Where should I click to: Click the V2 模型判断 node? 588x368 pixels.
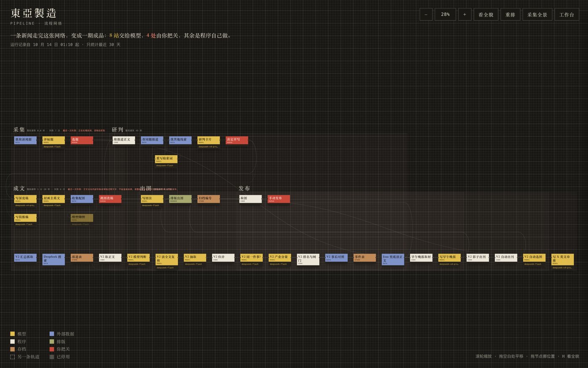[138, 258]
